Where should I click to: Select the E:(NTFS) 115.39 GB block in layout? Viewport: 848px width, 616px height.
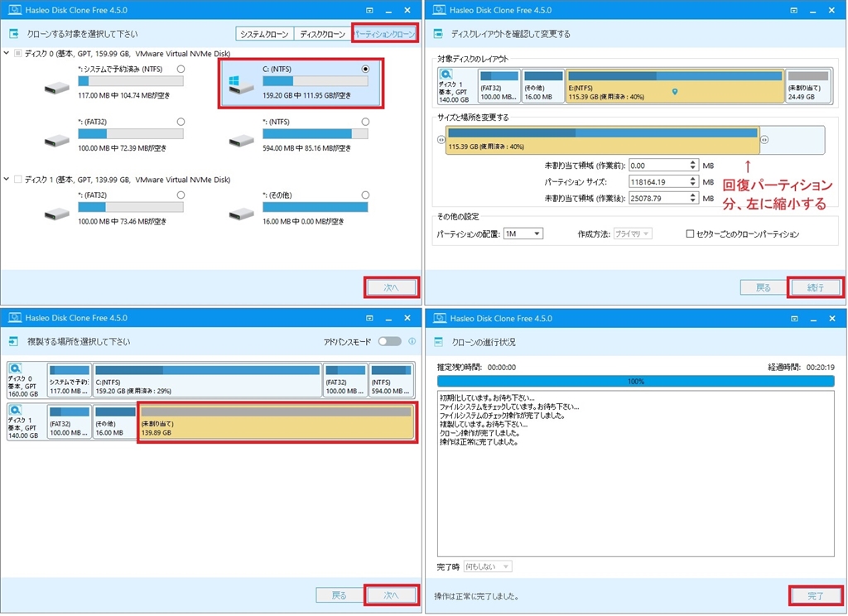tap(675, 86)
